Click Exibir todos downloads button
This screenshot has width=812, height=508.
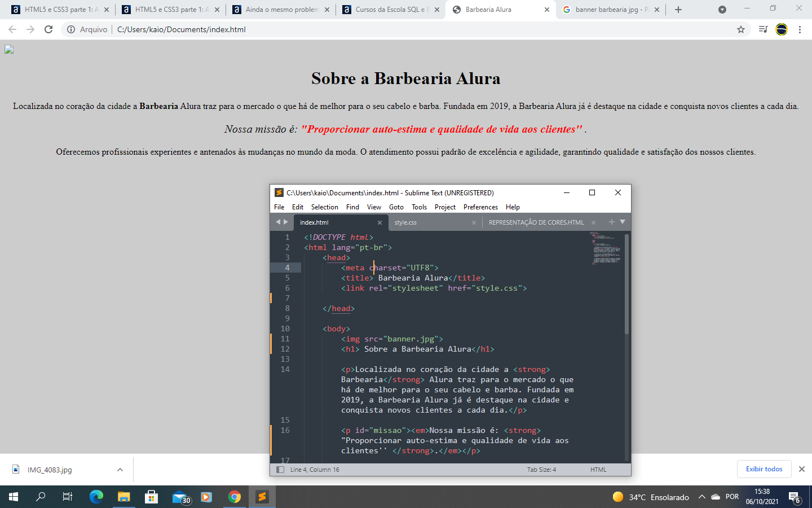(764, 469)
